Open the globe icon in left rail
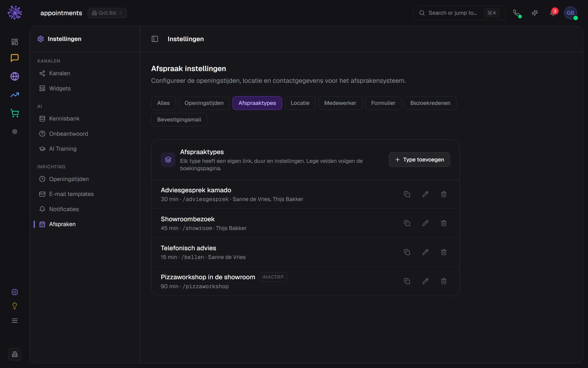The height and width of the screenshot is (368, 588). click(15, 76)
